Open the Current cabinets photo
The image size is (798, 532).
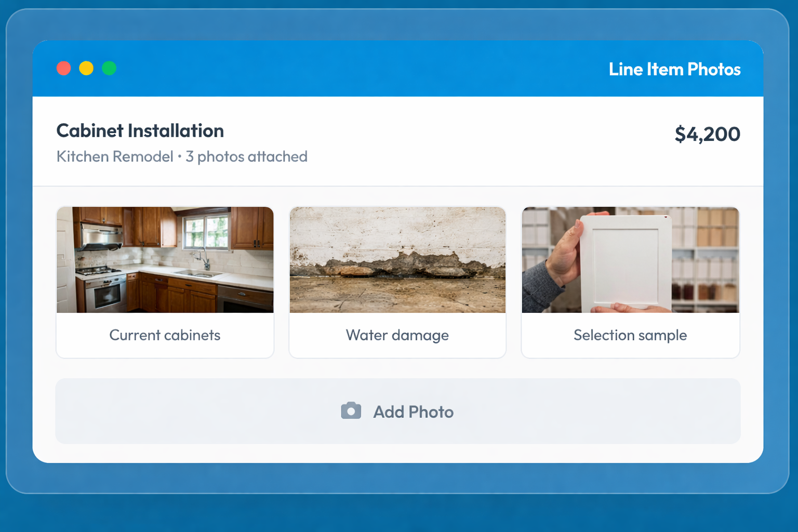(165, 260)
